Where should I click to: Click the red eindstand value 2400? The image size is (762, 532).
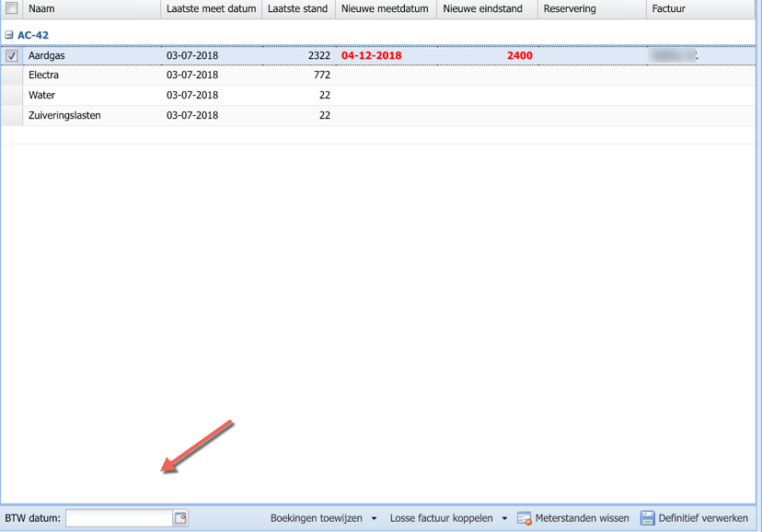pyautogui.click(x=519, y=56)
